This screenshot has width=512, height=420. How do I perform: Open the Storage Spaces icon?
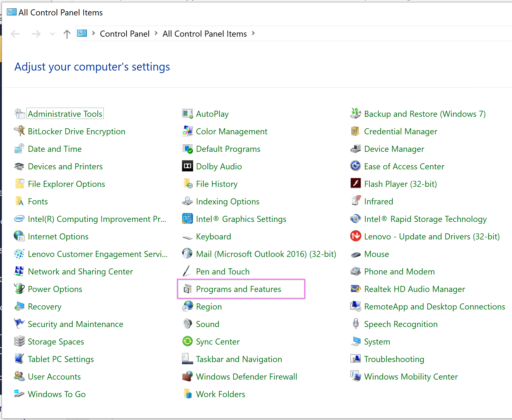click(19, 341)
